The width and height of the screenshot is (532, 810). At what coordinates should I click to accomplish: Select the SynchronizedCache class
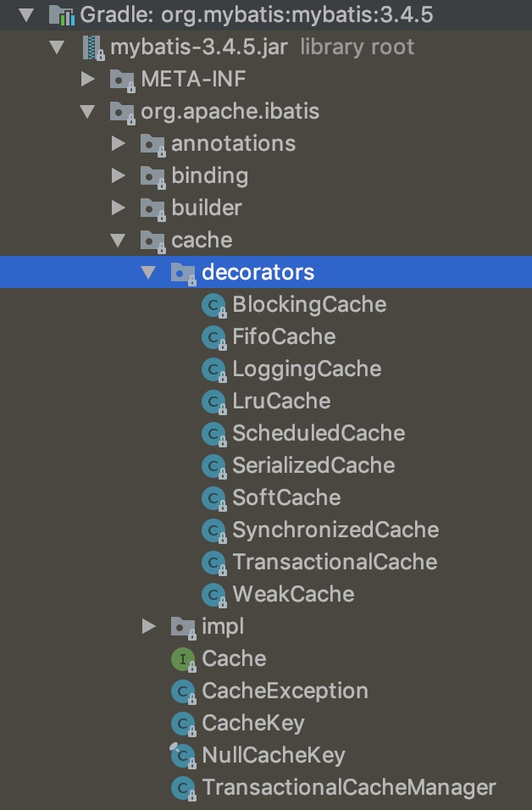335,530
